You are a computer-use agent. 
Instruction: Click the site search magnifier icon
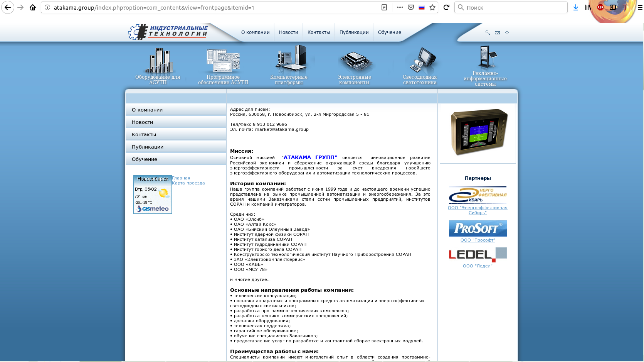pyautogui.click(x=488, y=33)
